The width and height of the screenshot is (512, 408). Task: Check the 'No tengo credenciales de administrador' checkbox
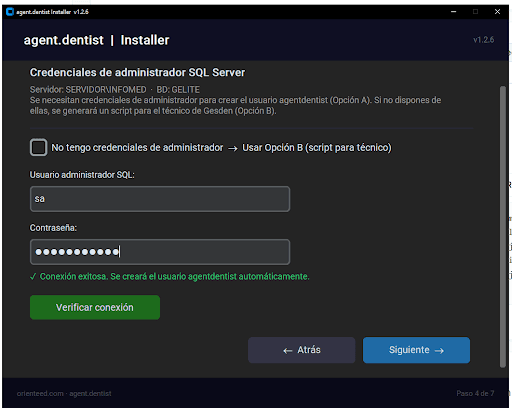(x=38, y=147)
